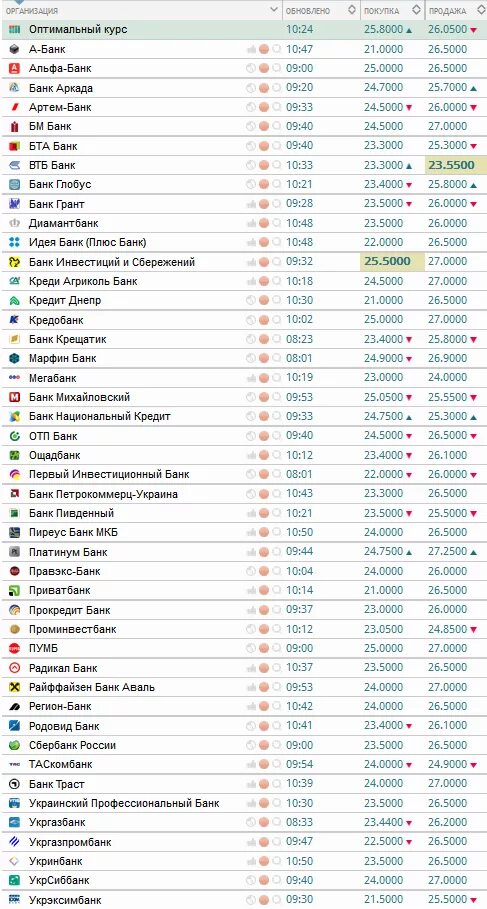Click the comment bubble icon in Марфин Банк row

pos(277,358)
